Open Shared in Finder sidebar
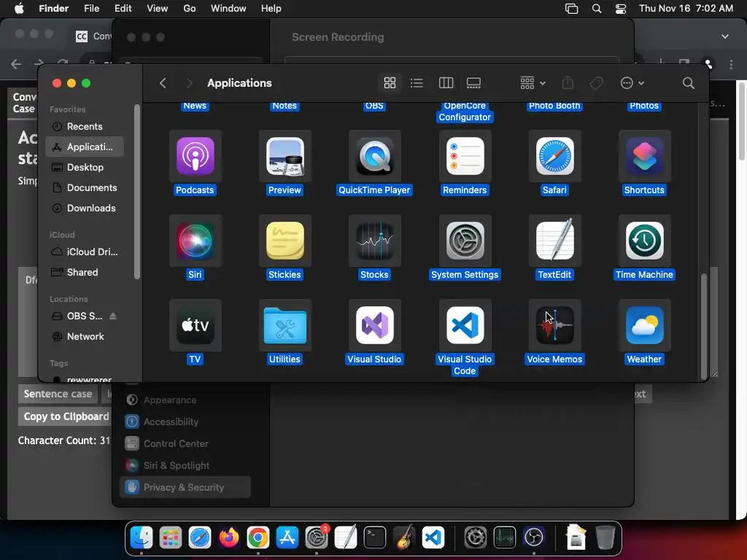The width and height of the screenshot is (747, 560). (x=85, y=272)
